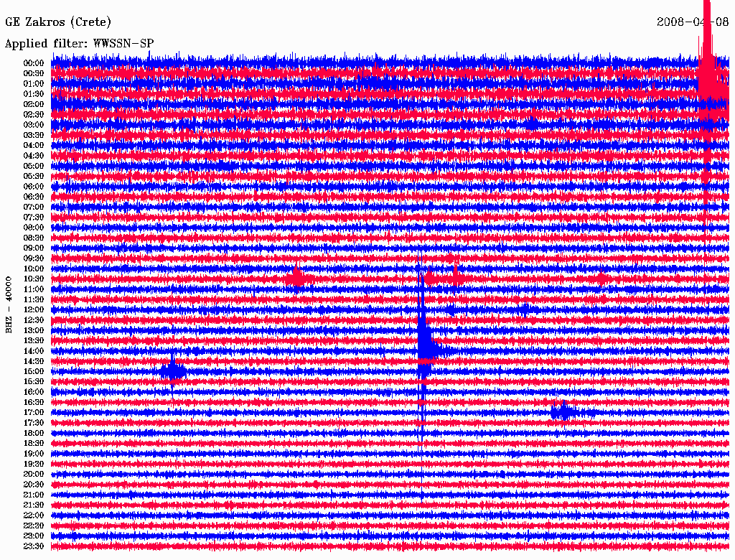Click the 'Applied filter: WWSSN-SP' label
The image size is (735, 560).
pyautogui.click(x=79, y=44)
